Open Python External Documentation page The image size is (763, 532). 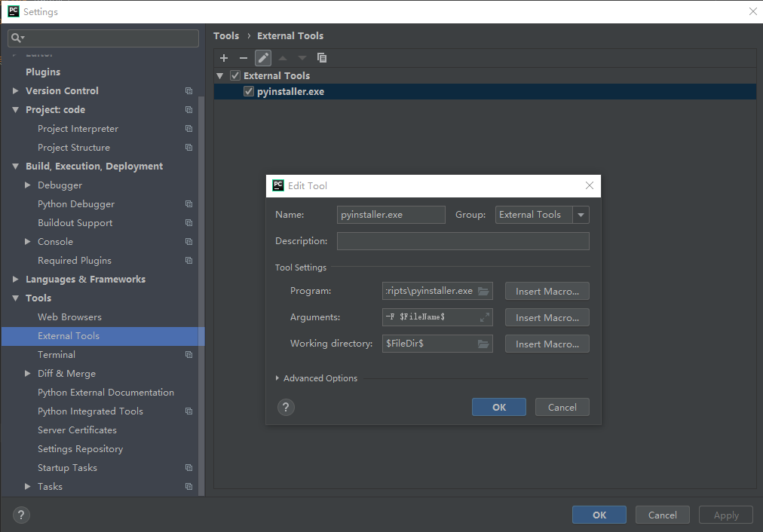[x=106, y=393]
